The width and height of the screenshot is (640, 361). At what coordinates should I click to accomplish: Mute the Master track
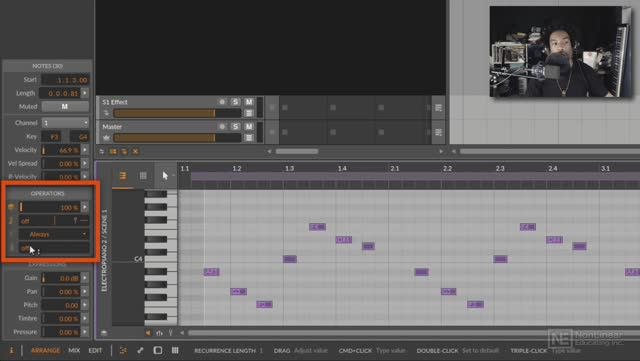(249, 126)
